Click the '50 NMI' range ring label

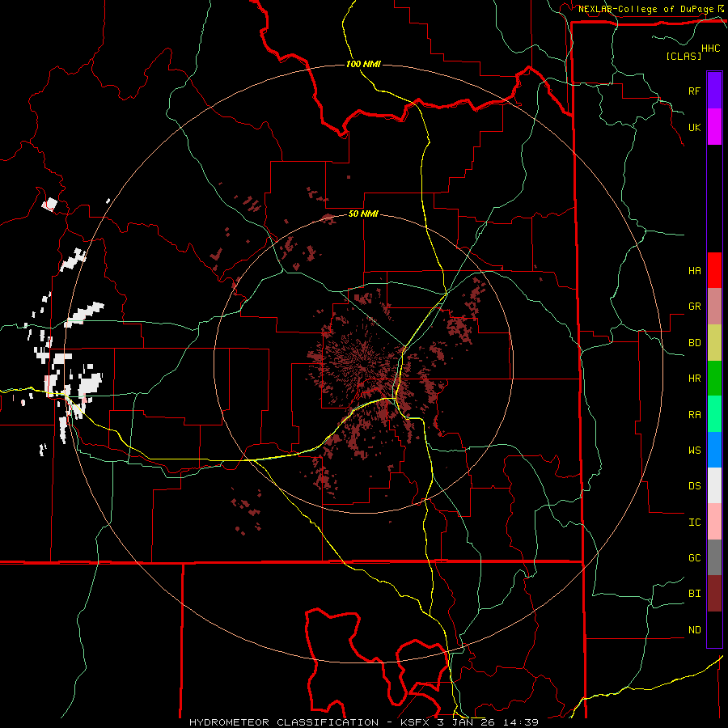pos(363,214)
